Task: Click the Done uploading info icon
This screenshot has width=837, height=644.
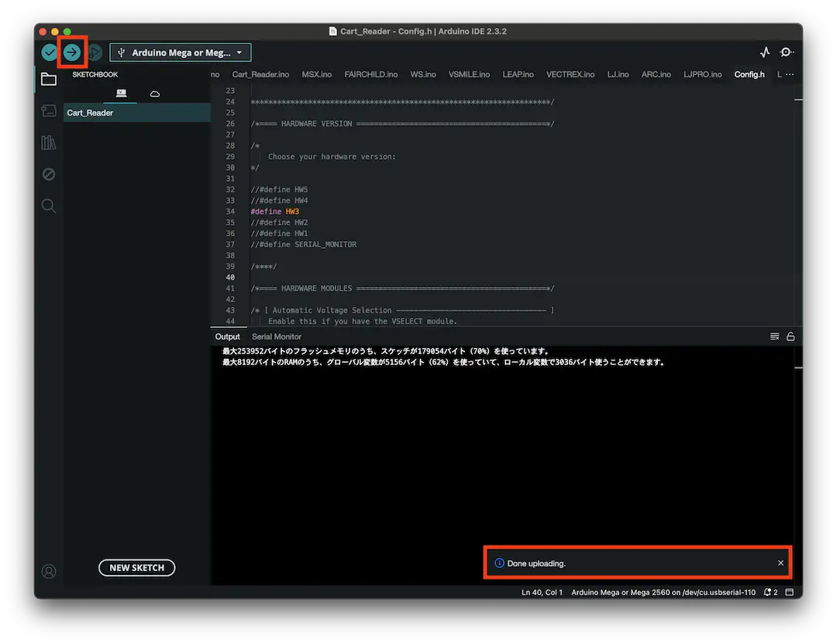Action: 499,563
